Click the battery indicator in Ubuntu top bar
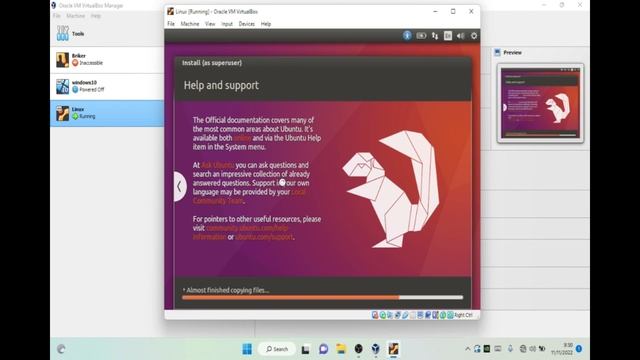Viewport: 640px width, 360px height. [421, 36]
